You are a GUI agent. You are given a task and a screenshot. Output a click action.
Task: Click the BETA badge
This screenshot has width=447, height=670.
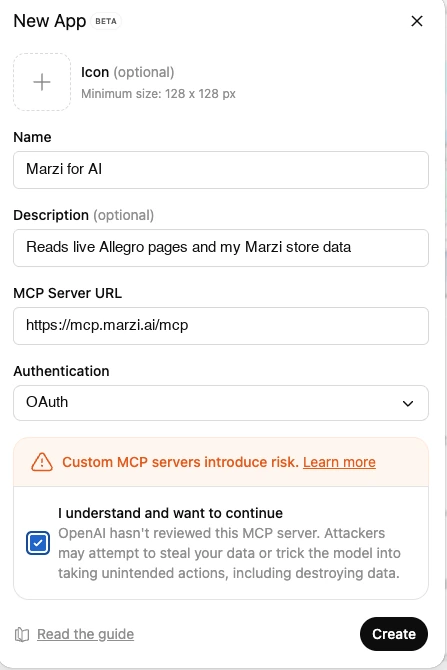click(106, 21)
